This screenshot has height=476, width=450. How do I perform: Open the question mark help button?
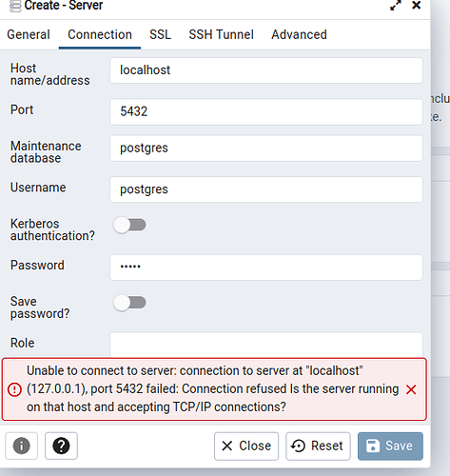click(x=61, y=446)
